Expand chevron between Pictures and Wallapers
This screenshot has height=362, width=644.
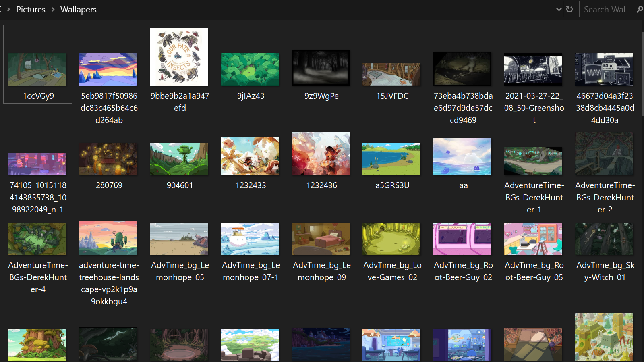[x=53, y=9]
